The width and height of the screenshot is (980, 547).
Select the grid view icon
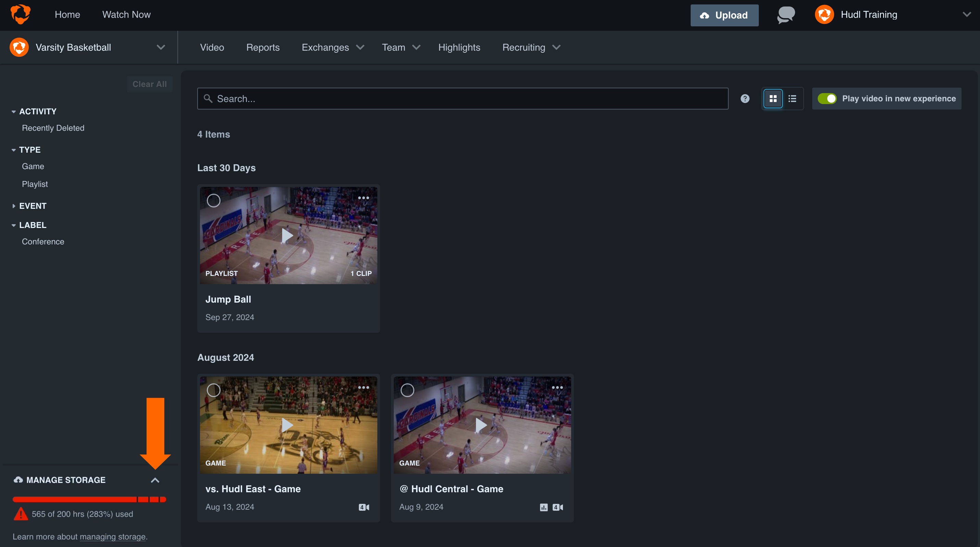click(x=773, y=98)
